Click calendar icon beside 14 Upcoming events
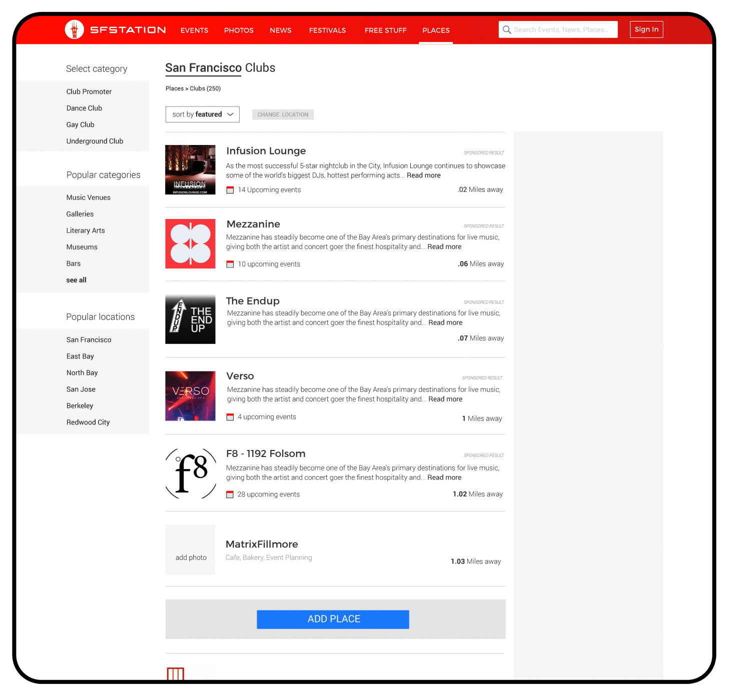729x700 pixels. (230, 190)
